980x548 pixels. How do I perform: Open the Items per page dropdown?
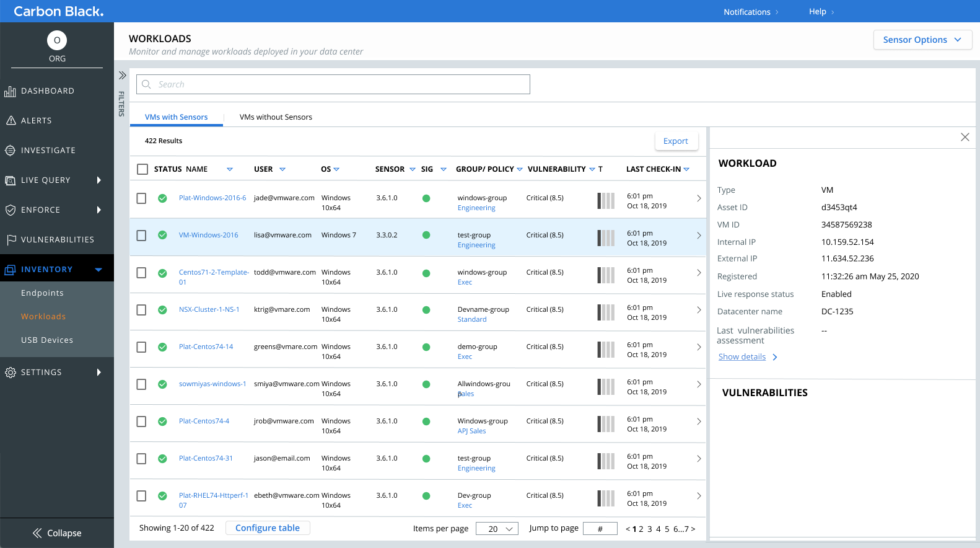pos(497,529)
